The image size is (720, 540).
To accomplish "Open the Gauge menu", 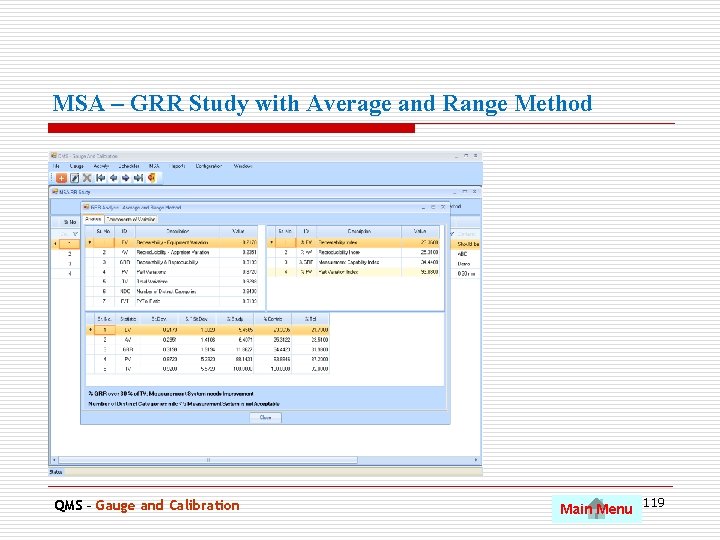I will click(76, 166).
